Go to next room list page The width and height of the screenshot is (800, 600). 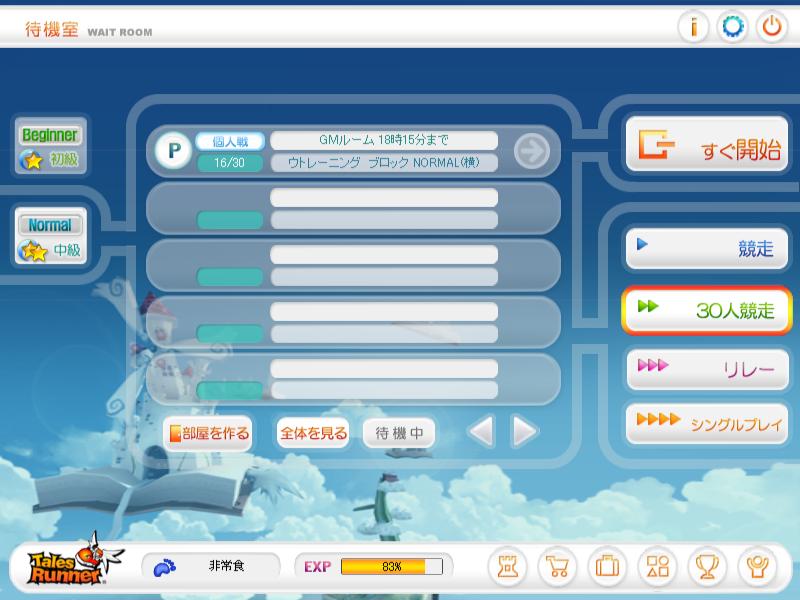(x=523, y=431)
